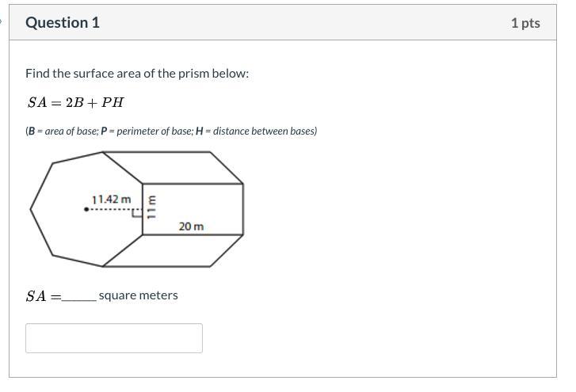Click the base and perimeter definitions hint text
This screenshot has width=576, height=392.
tap(171, 131)
